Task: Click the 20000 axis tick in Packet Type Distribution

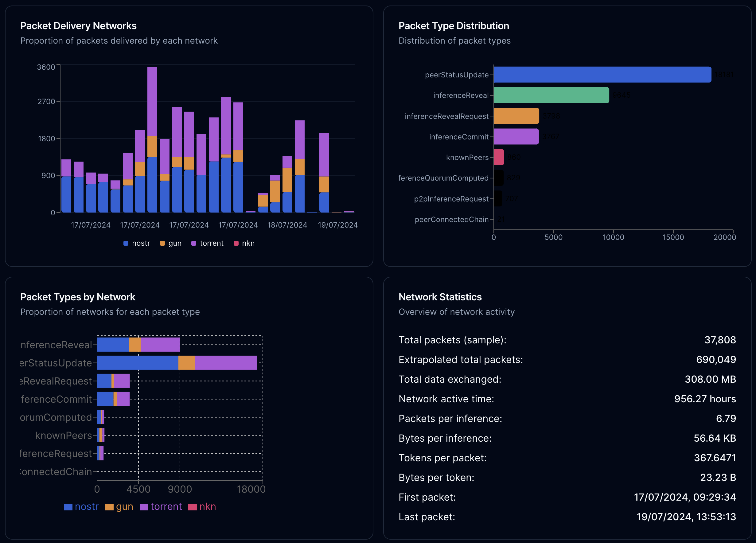Action: (x=725, y=237)
